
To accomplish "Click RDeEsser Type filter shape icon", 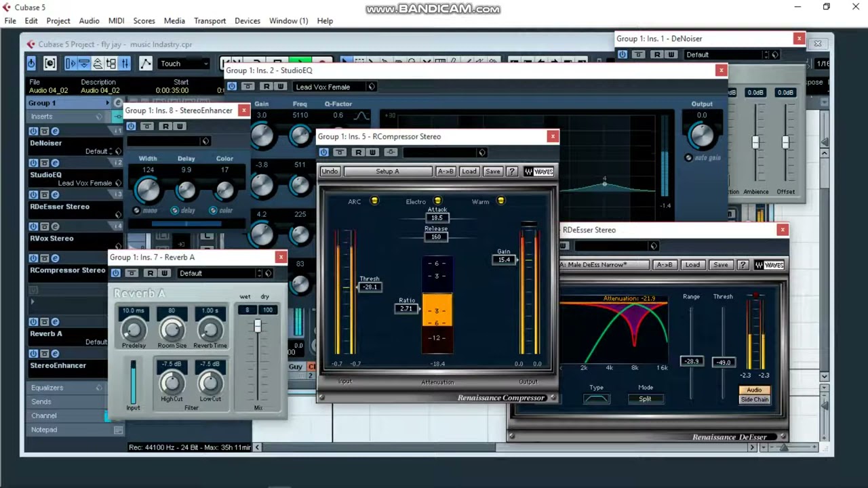I will point(596,399).
